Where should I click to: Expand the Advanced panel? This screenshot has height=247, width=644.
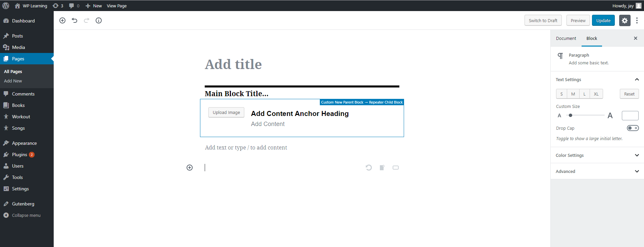(x=597, y=171)
